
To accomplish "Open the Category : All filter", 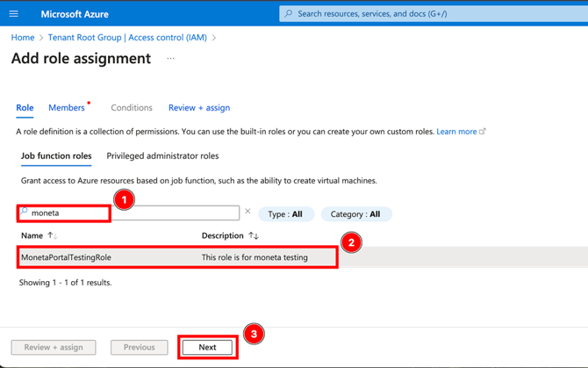I will point(356,214).
